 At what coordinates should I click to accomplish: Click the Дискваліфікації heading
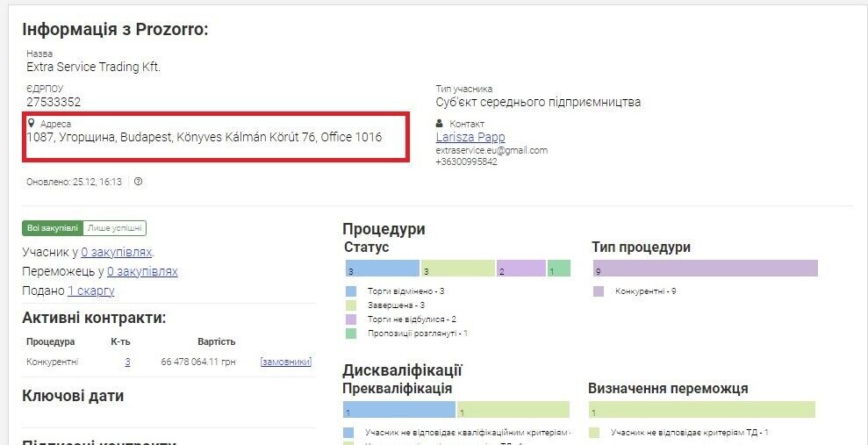tap(403, 370)
